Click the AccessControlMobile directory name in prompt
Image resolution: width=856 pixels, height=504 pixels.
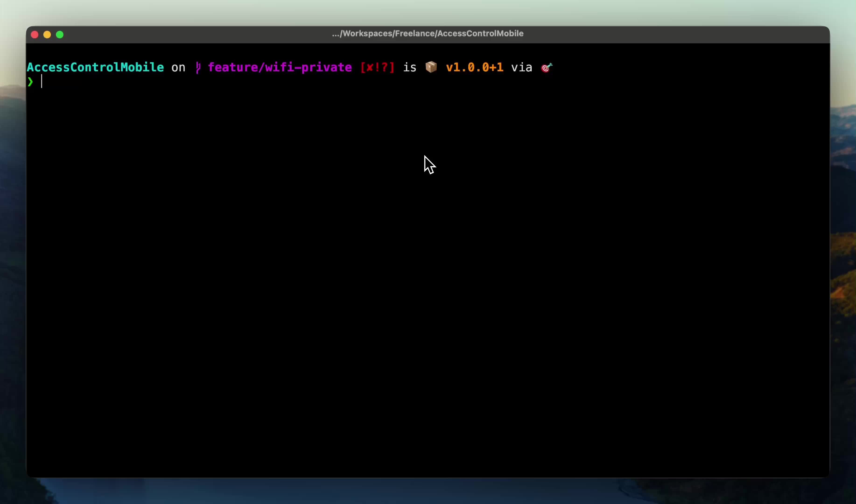pyautogui.click(x=95, y=67)
